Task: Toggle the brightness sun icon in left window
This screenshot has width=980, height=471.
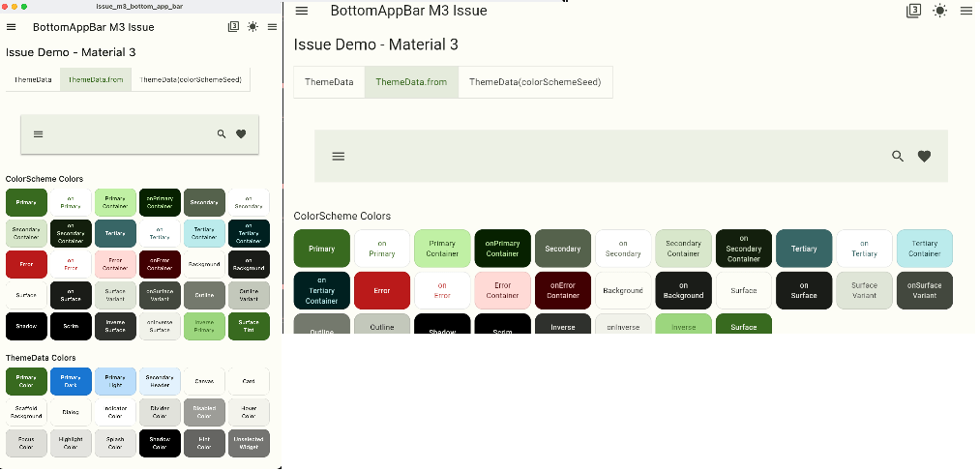Action: coord(252,27)
